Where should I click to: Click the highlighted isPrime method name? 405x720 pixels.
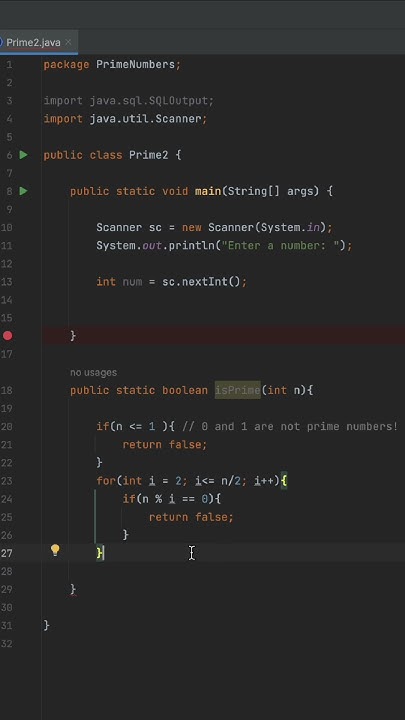click(237, 390)
